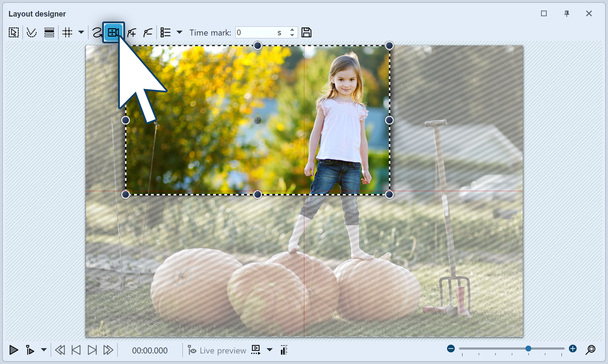This screenshot has height=364, width=608.
Task: Activate the motion path tool
Action: click(97, 32)
